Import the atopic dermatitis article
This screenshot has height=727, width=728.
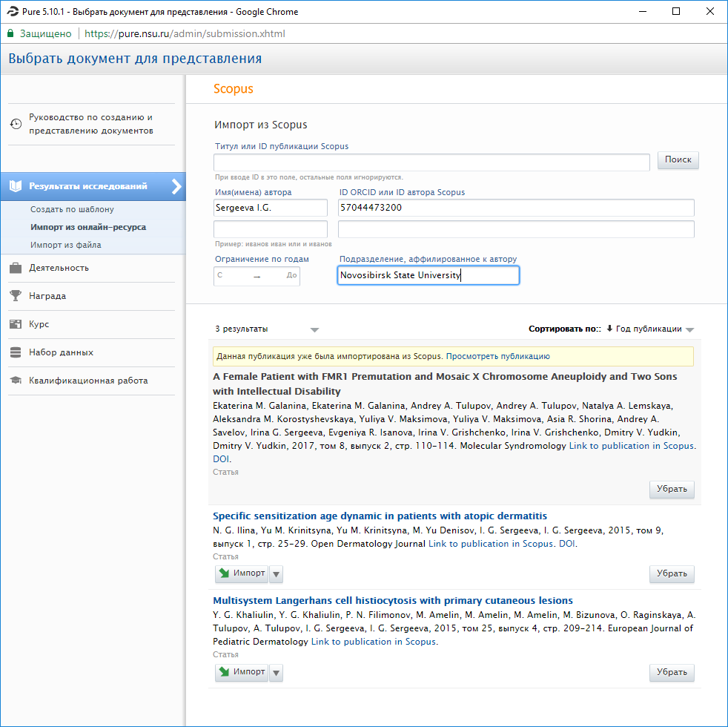(242, 573)
